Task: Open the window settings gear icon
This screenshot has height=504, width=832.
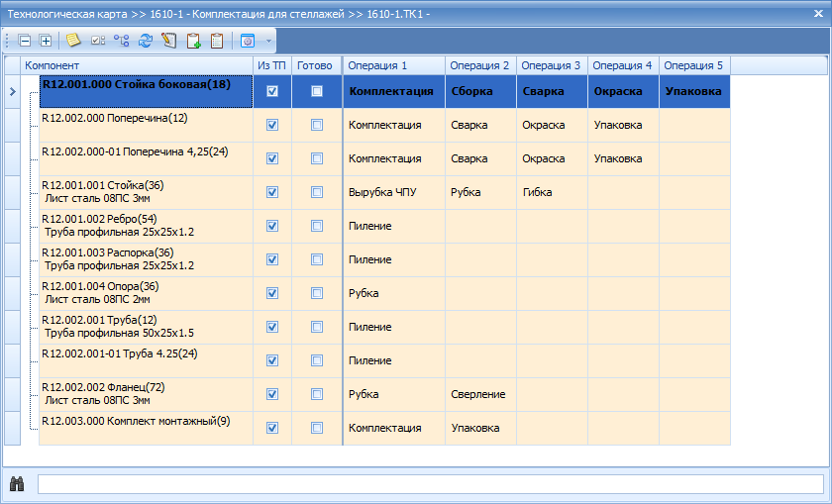Action: pyautogui.click(x=248, y=41)
